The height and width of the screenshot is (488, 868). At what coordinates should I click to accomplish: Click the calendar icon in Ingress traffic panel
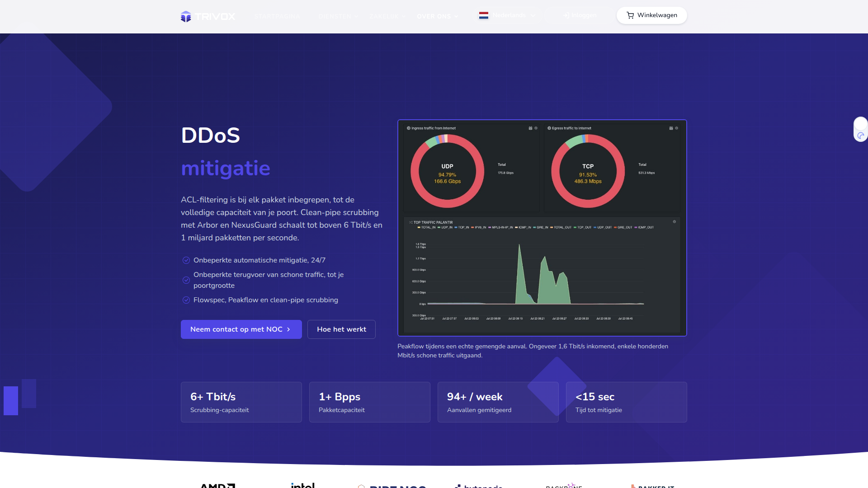530,128
